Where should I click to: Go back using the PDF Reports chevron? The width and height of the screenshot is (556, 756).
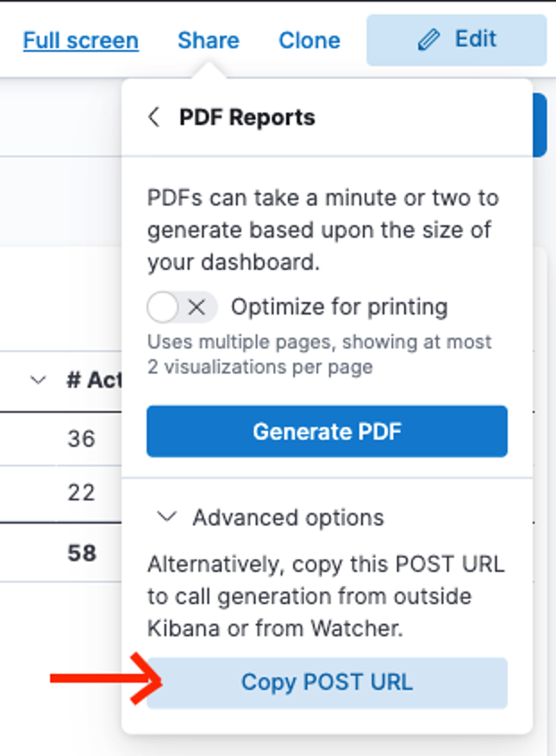coord(154,117)
